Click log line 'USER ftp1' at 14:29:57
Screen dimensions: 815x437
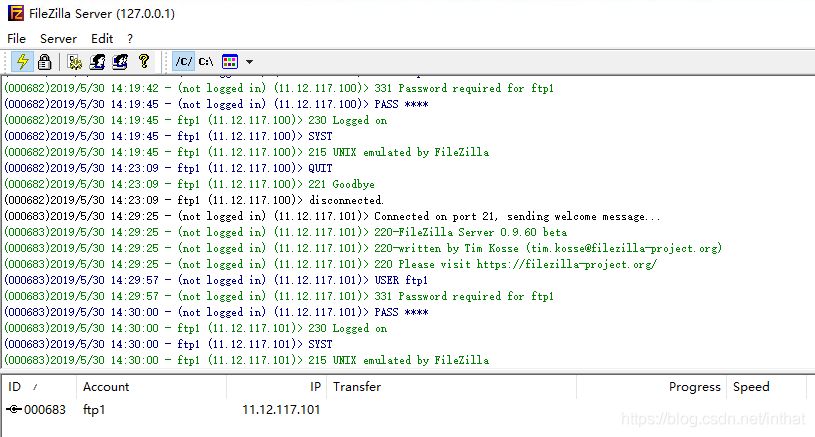pyautogui.click(x=216, y=281)
